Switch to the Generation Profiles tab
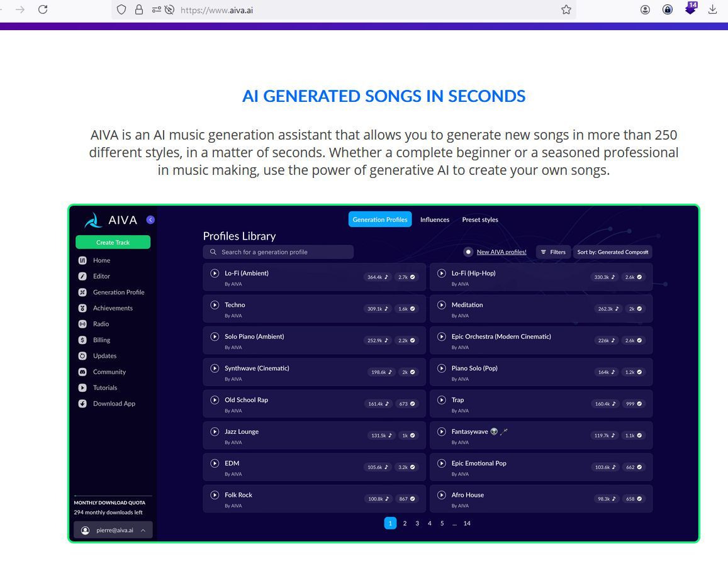This screenshot has height=566, width=728. click(x=380, y=219)
